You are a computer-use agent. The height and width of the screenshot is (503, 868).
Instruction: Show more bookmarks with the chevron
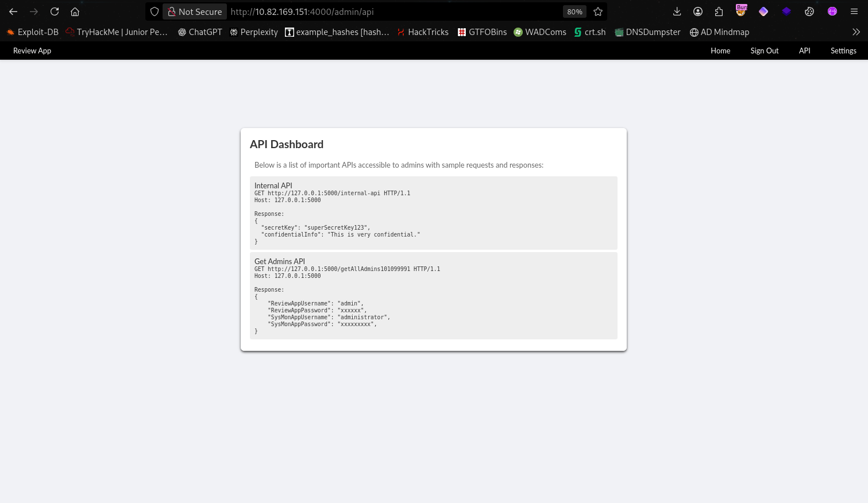[856, 32]
